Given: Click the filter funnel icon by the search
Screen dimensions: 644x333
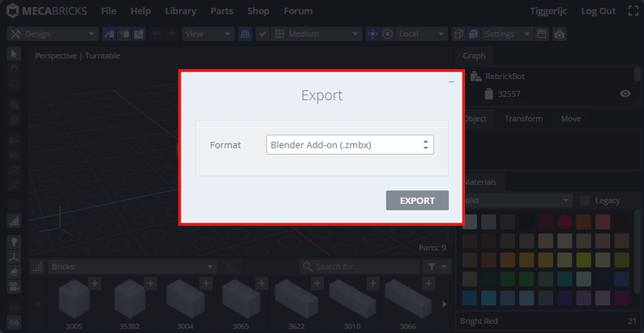Looking at the screenshot, I should 433,267.
